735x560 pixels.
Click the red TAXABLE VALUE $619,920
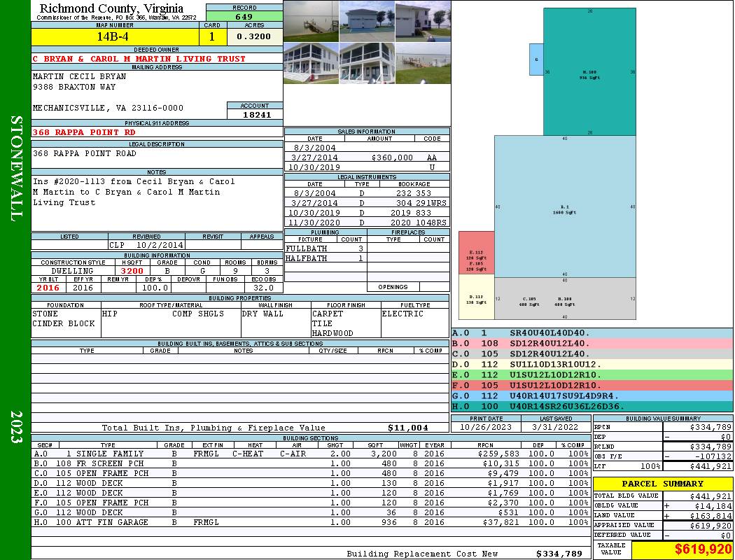tap(702, 549)
